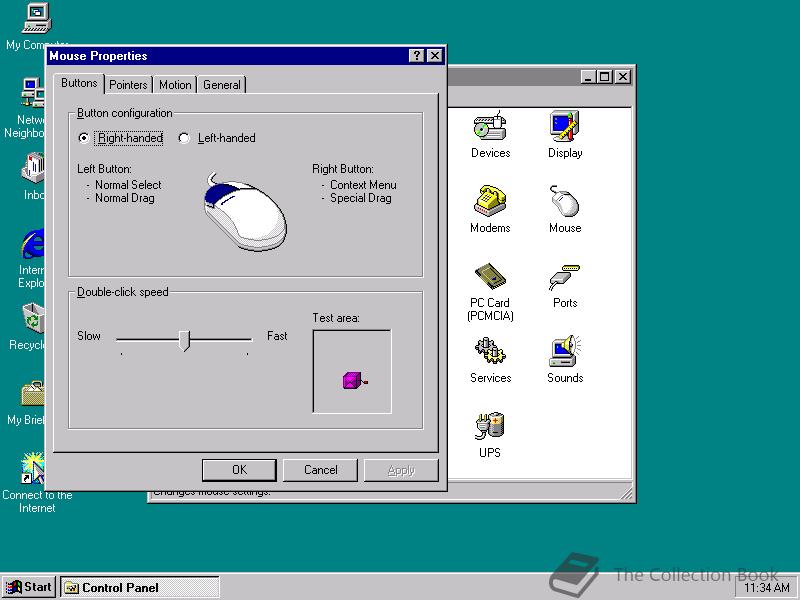Screen dimensions: 800x600
Task: Maximize the Control Panel window
Action: (x=605, y=77)
